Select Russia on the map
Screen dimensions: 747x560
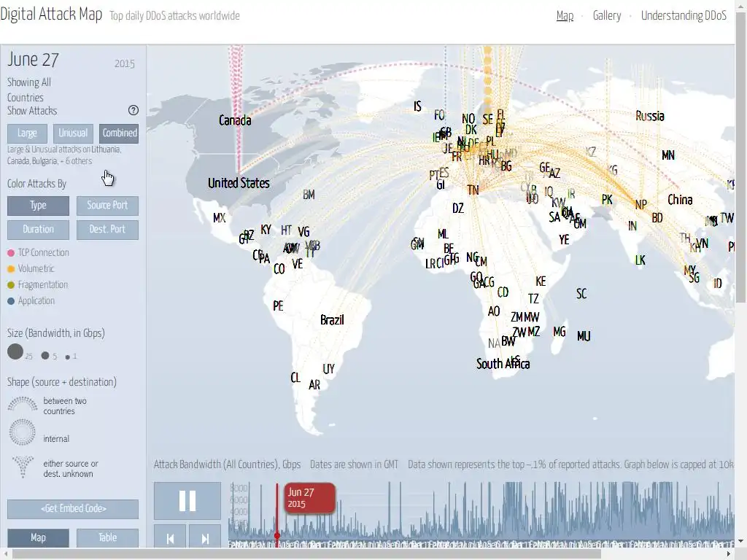(650, 116)
